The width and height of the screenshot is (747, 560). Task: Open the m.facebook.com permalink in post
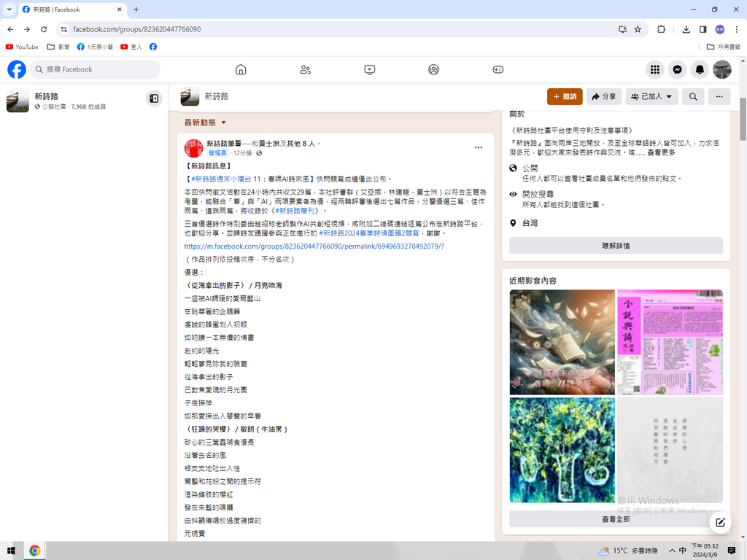(314, 246)
